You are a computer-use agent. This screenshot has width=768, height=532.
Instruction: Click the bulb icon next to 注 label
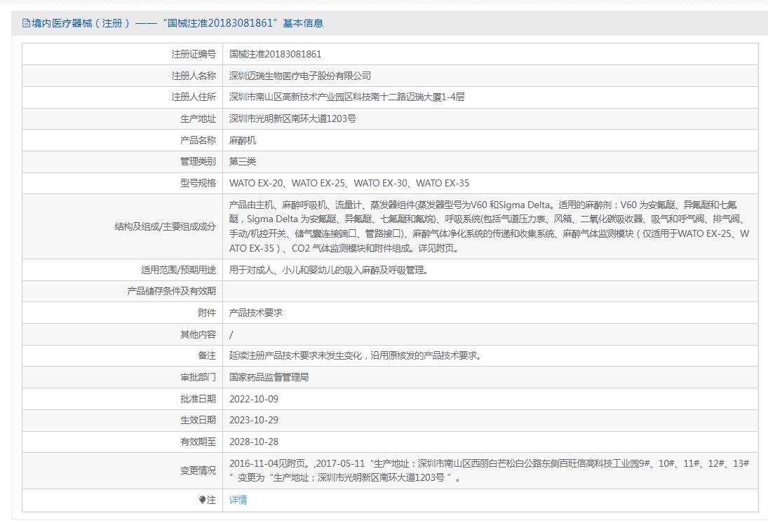click(202, 500)
